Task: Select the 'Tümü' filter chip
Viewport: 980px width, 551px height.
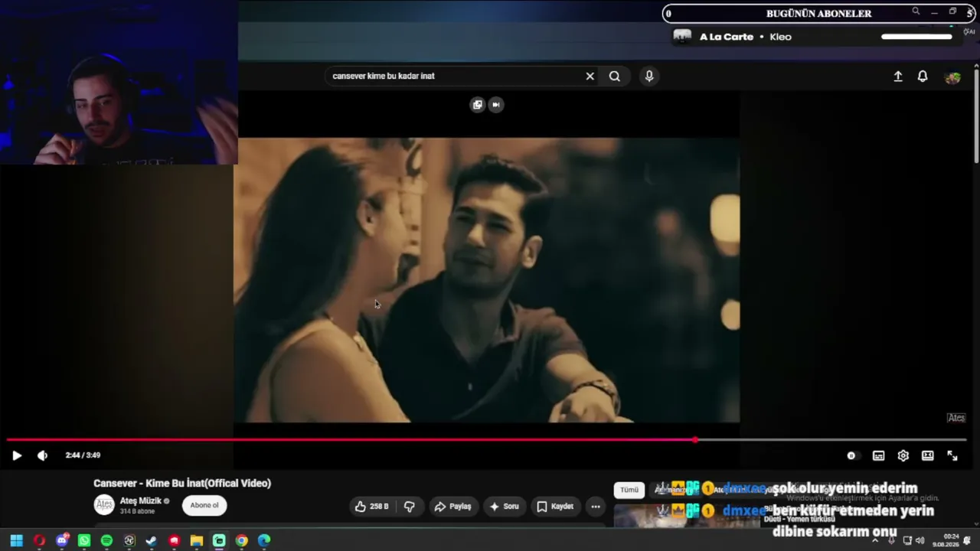Action: [x=629, y=490]
